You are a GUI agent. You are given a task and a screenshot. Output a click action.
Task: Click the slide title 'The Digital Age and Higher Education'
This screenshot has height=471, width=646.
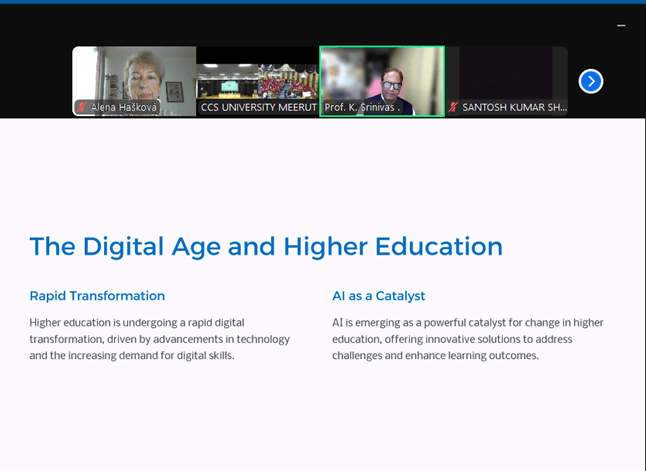[x=266, y=246]
